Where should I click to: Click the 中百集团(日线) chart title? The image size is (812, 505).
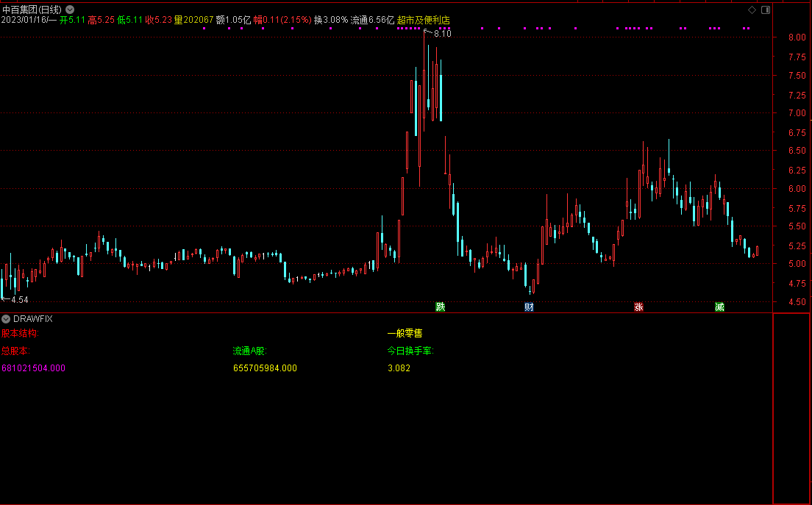click(32, 10)
